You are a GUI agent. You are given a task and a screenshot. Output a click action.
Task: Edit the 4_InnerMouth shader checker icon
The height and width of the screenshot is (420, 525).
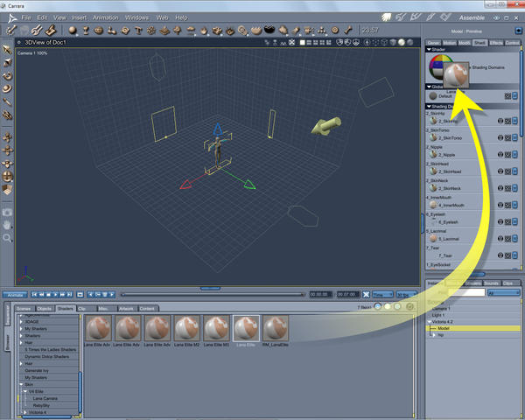507,205
